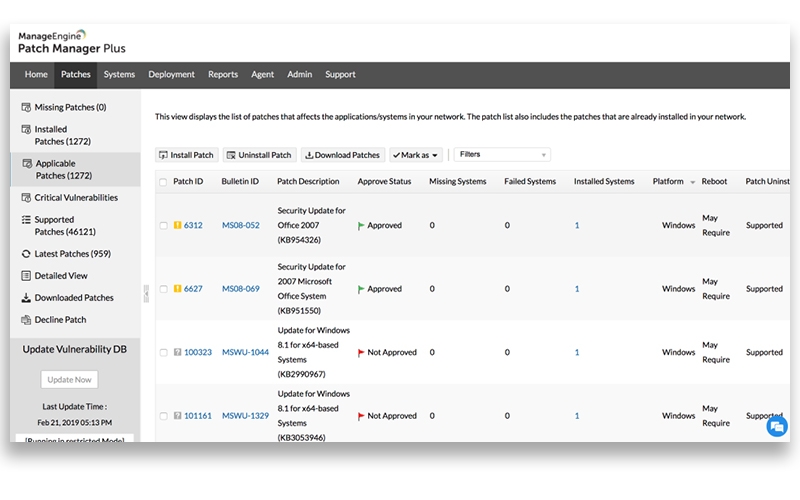This screenshot has height=500, width=800.
Task: Click the Platform column sort arrow
Action: click(692, 182)
